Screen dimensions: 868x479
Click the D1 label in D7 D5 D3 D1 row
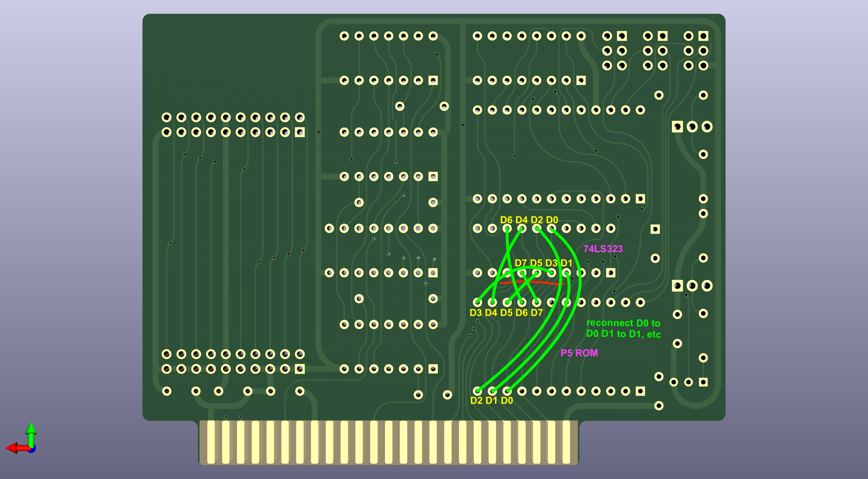click(566, 263)
